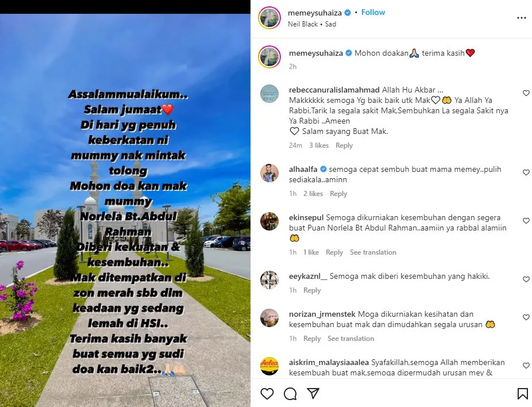Like alhaalfa's comment with heart
532x407 pixels.
click(x=526, y=172)
